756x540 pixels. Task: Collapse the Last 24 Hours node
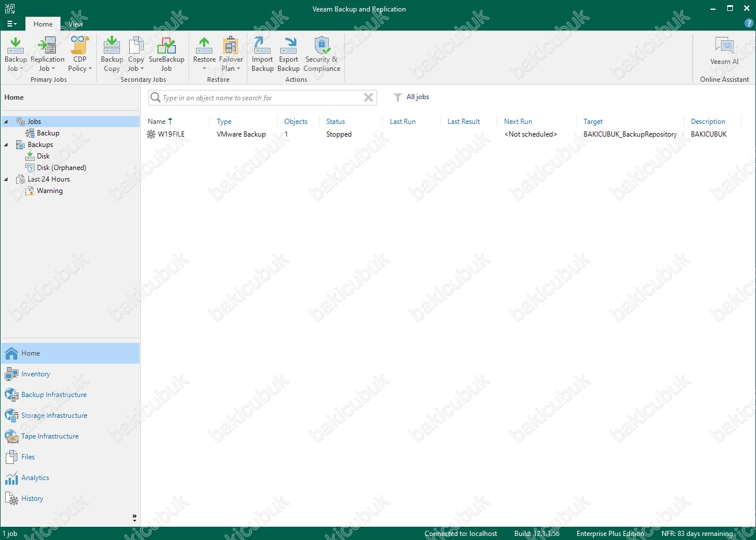click(x=6, y=179)
